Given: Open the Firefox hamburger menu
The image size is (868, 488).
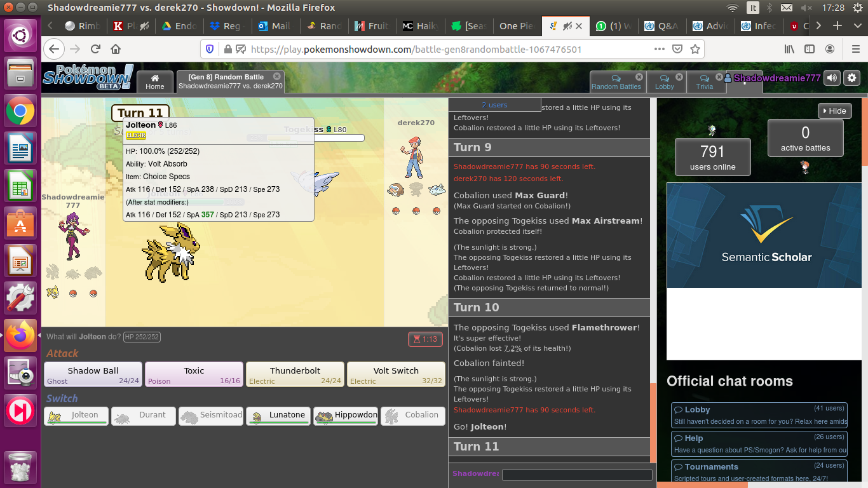Looking at the screenshot, I should [x=855, y=49].
